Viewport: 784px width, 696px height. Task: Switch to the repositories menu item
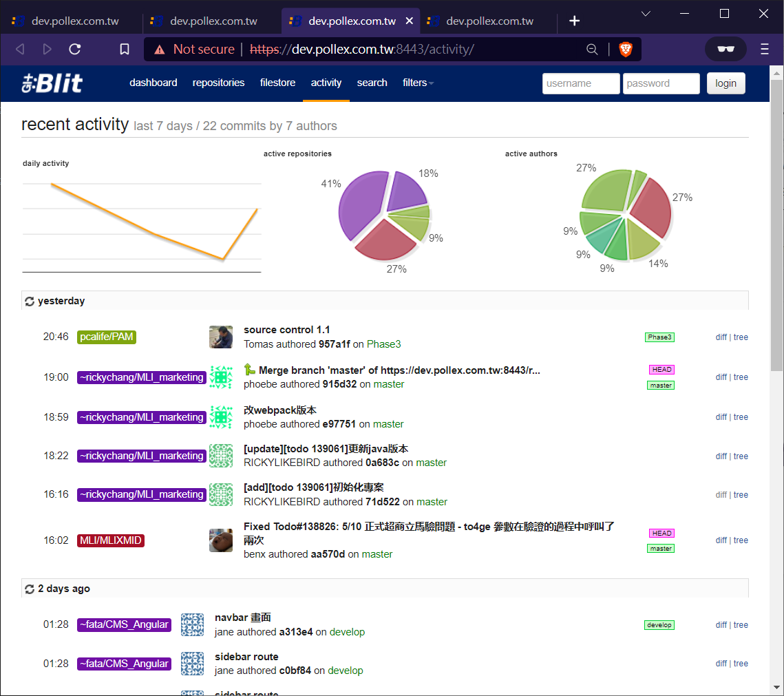218,83
